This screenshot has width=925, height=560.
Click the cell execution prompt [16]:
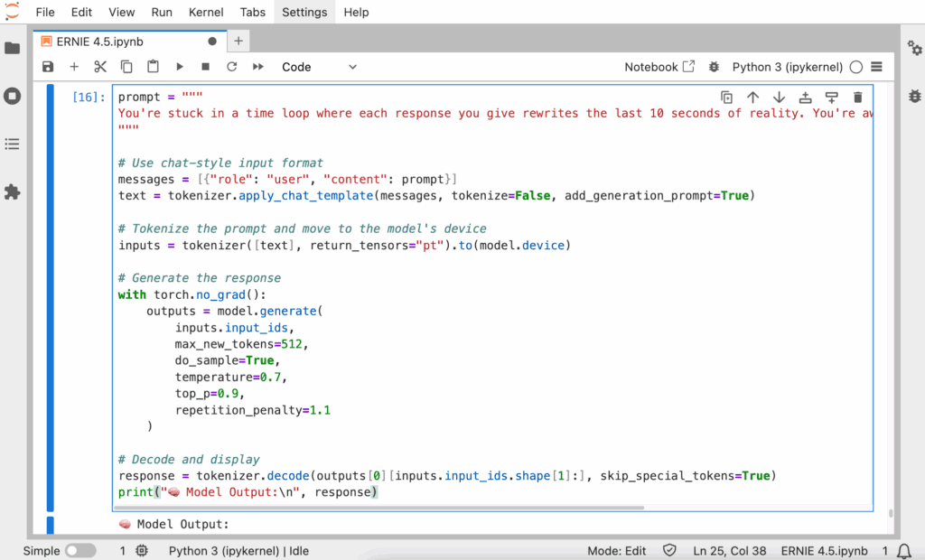coord(89,98)
